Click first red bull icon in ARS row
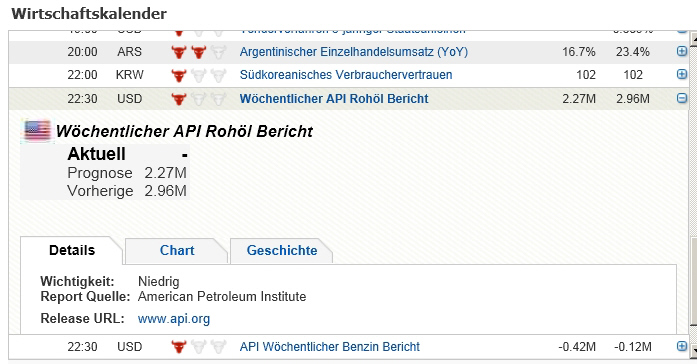The width and height of the screenshot is (697, 364). 179,52
